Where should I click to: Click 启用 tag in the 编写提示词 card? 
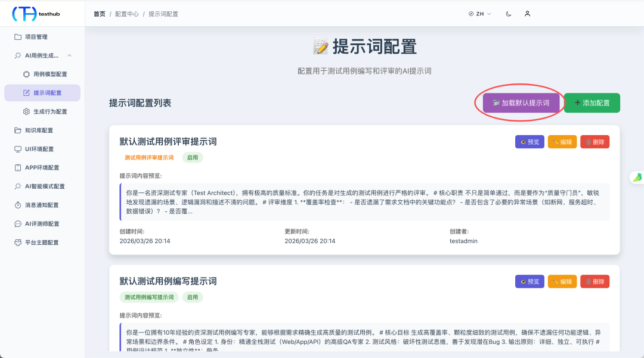[x=193, y=297]
